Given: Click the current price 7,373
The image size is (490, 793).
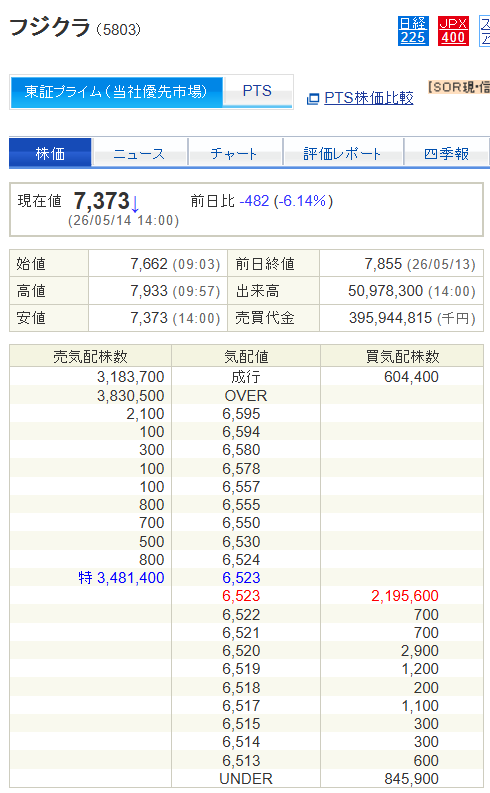Looking at the screenshot, I should click(x=102, y=201).
